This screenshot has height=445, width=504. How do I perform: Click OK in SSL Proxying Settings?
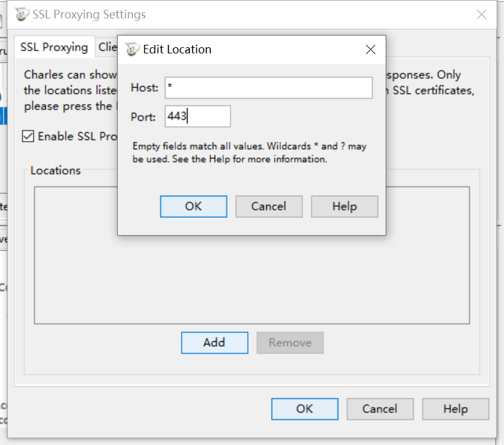tap(305, 409)
